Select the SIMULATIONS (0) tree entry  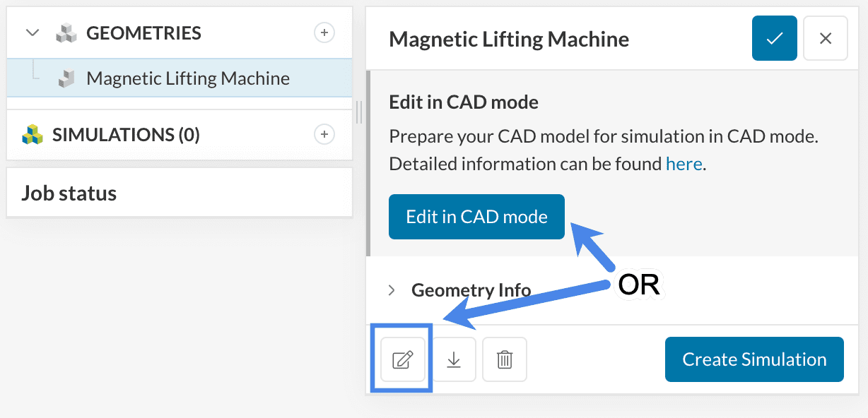tap(126, 134)
